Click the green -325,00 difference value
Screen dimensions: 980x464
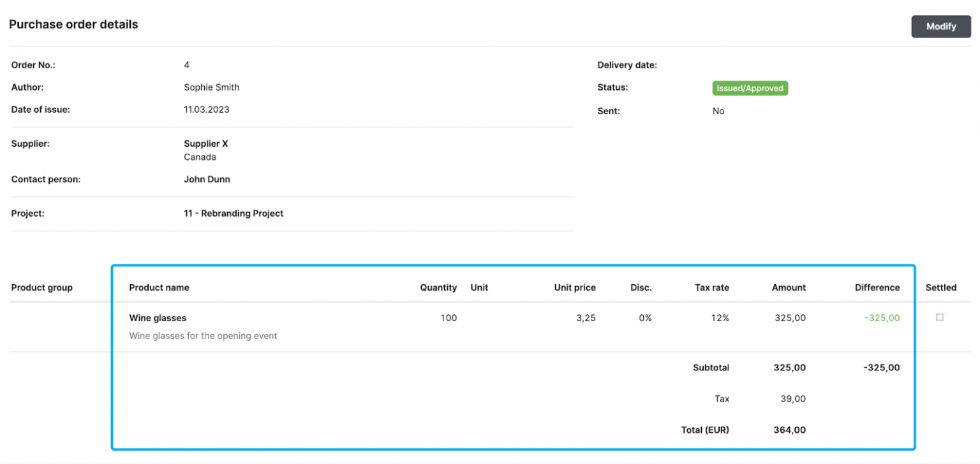(882, 318)
